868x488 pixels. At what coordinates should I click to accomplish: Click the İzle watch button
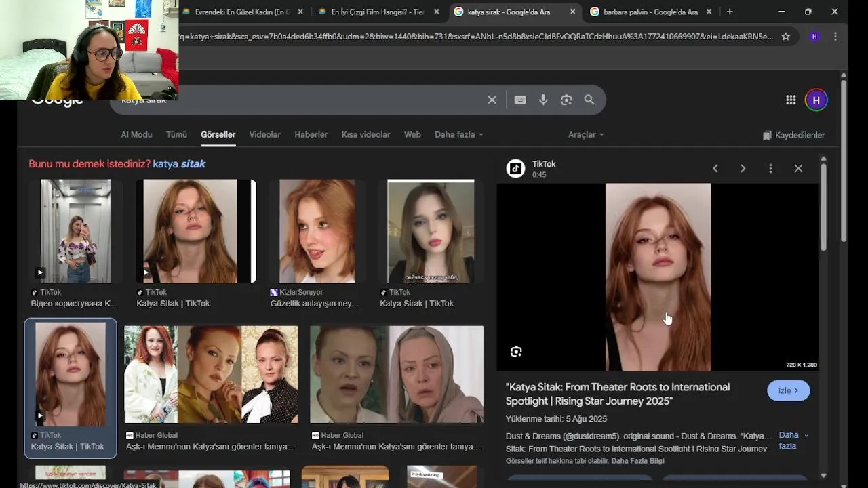click(x=788, y=390)
